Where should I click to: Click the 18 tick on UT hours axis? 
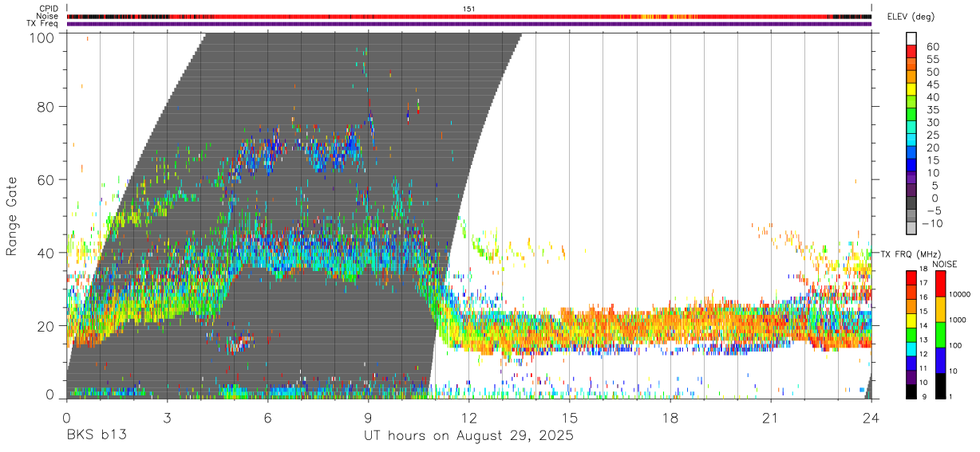(670, 418)
